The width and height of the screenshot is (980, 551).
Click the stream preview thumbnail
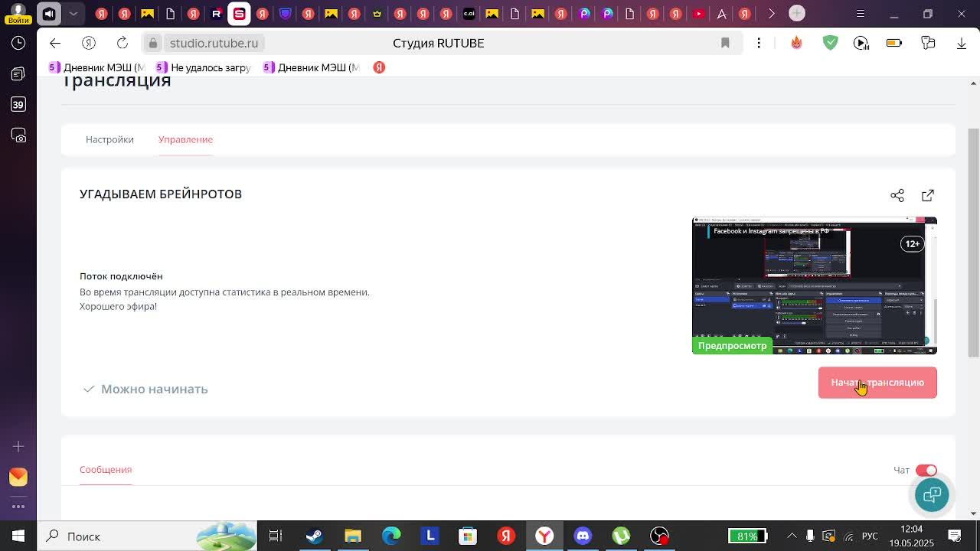pos(815,285)
